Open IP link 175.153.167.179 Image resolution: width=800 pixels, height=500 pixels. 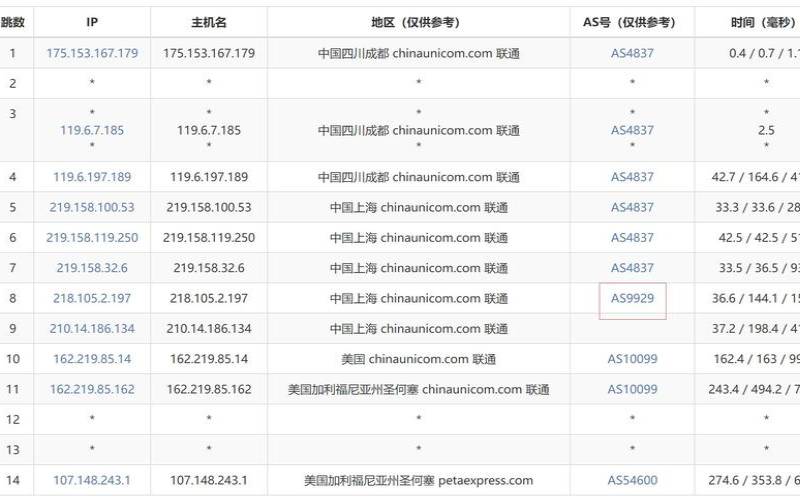pos(92,53)
